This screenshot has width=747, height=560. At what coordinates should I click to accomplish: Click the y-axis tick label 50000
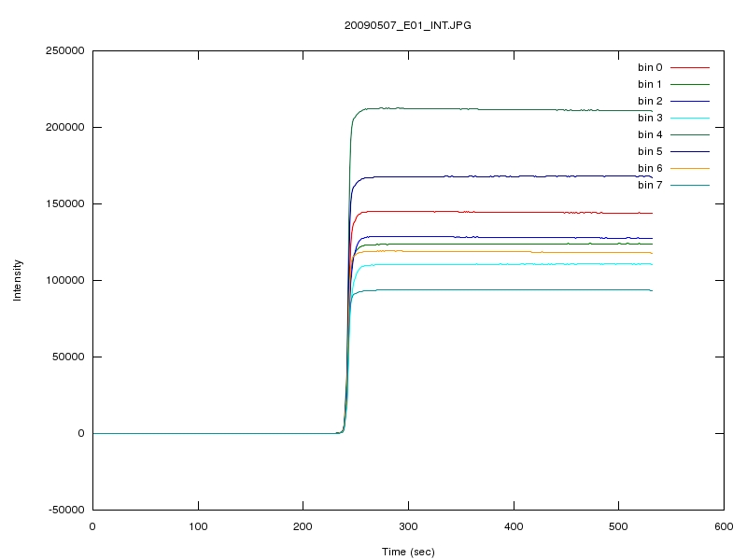click(68, 357)
